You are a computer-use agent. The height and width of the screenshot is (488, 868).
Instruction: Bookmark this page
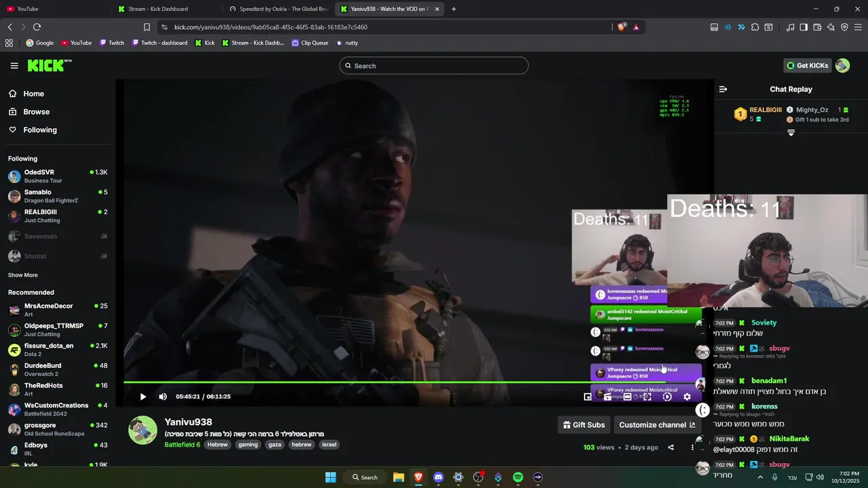146,27
